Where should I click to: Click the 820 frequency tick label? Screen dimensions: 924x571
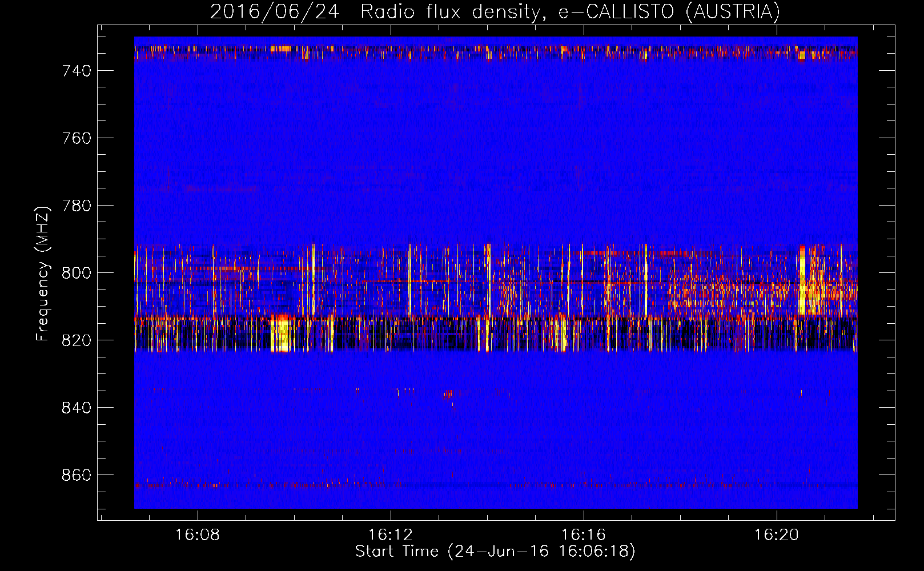pyautogui.click(x=77, y=340)
